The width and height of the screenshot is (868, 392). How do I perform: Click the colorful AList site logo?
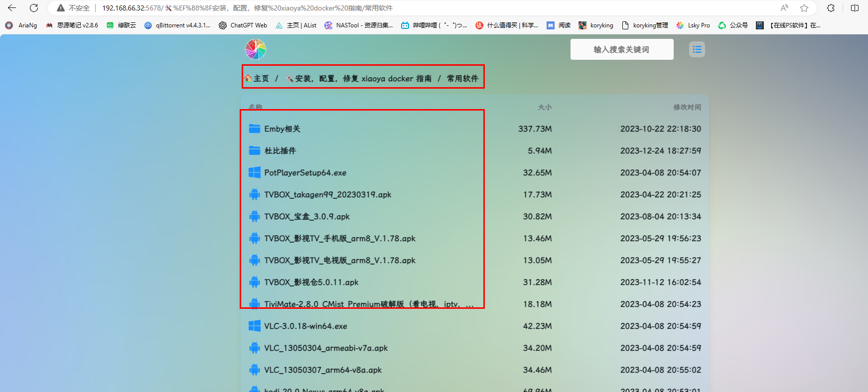coord(256,49)
